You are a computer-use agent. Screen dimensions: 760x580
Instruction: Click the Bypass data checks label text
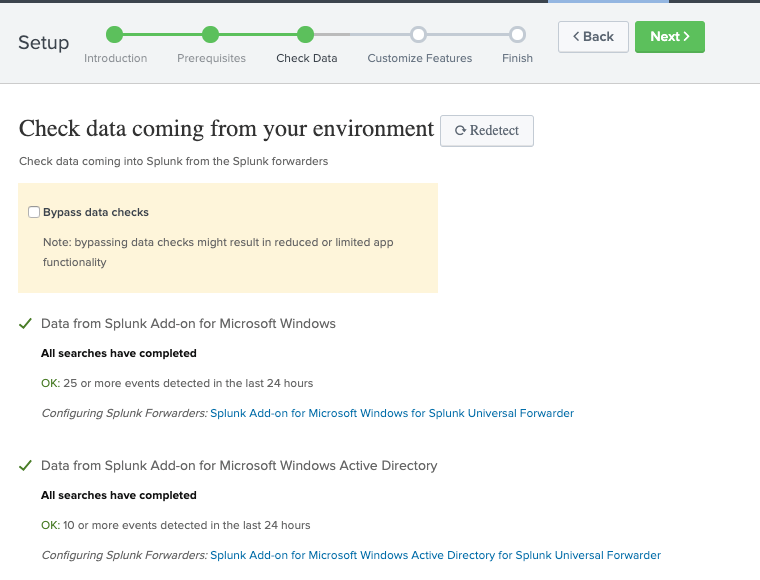[96, 212]
